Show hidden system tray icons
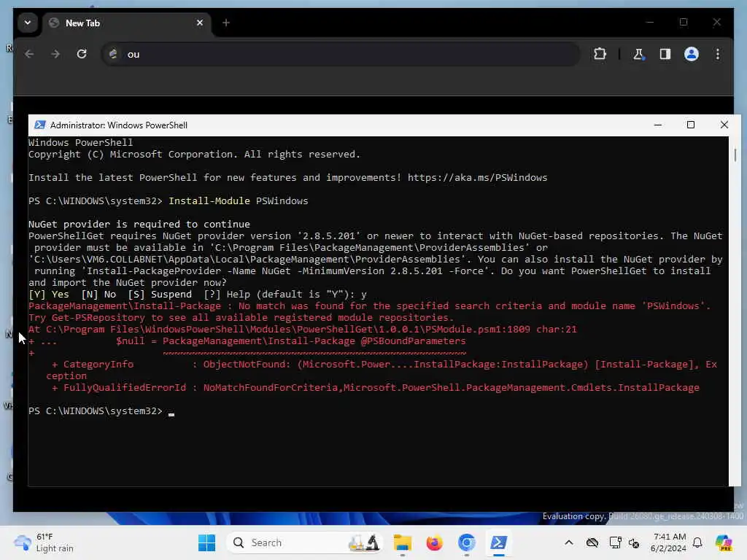 (569, 542)
